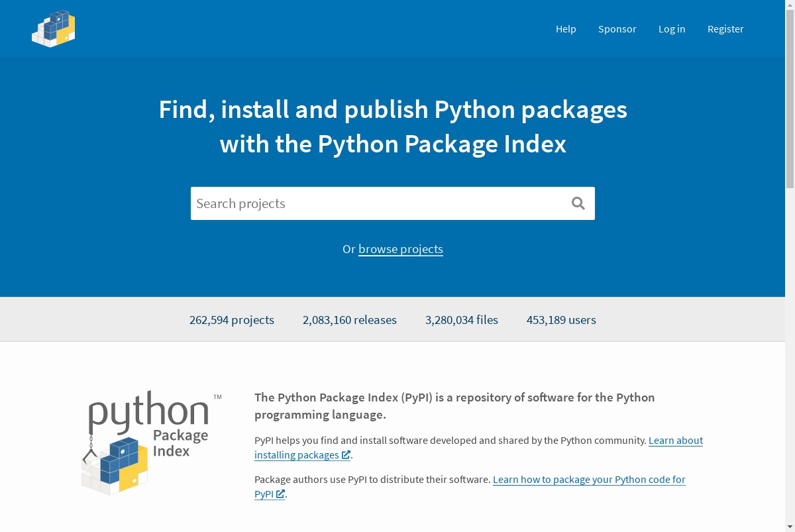Click the 2,083,160 releases statistic
This screenshot has width=795, height=532.
(350, 320)
